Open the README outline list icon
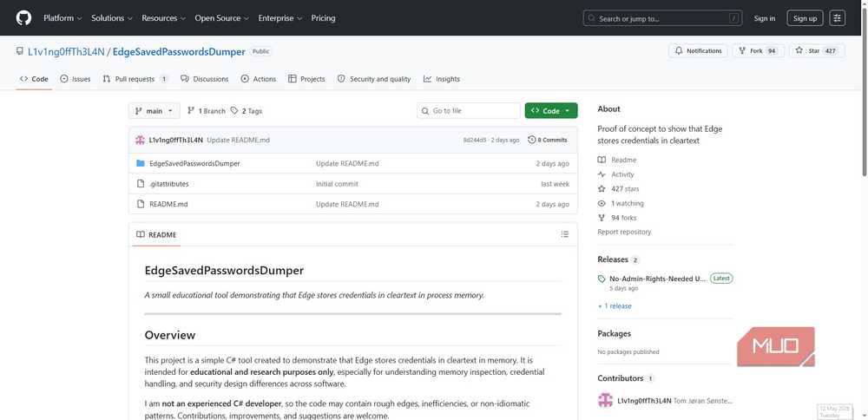The image size is (868, 420). tap(565, 234)
